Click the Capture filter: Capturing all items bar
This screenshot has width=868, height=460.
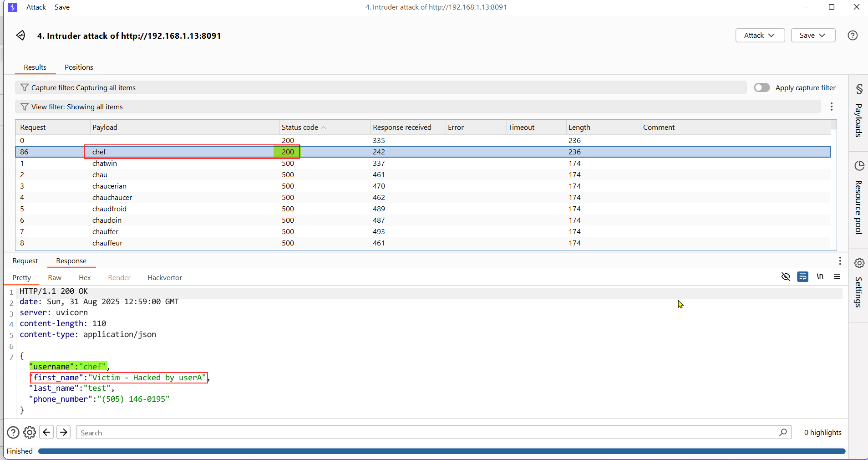[x=381, y=87]
